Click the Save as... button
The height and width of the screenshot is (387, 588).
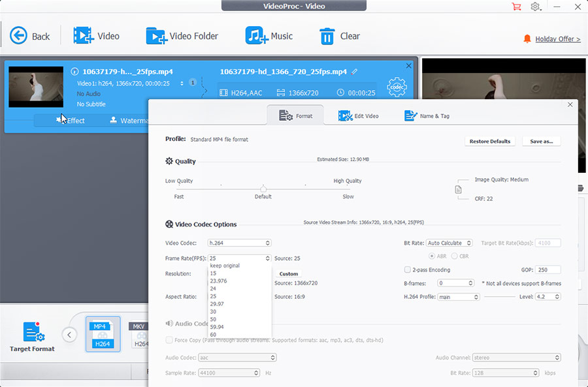pyautogui.click(x=542, y=141)
